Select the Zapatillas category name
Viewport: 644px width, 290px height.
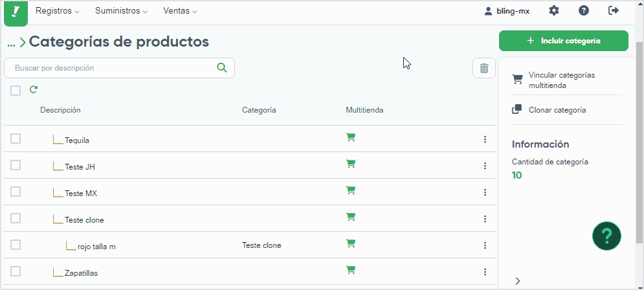[x=82, y=273]
